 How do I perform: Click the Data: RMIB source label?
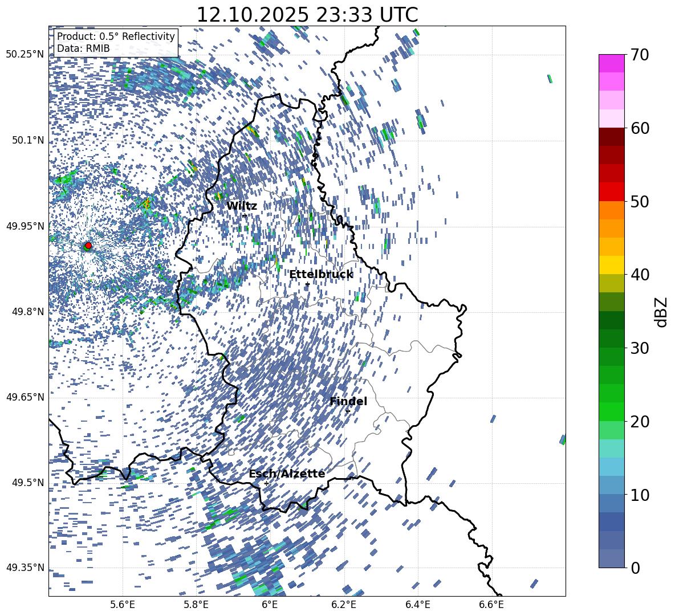[x=83, y=48]
